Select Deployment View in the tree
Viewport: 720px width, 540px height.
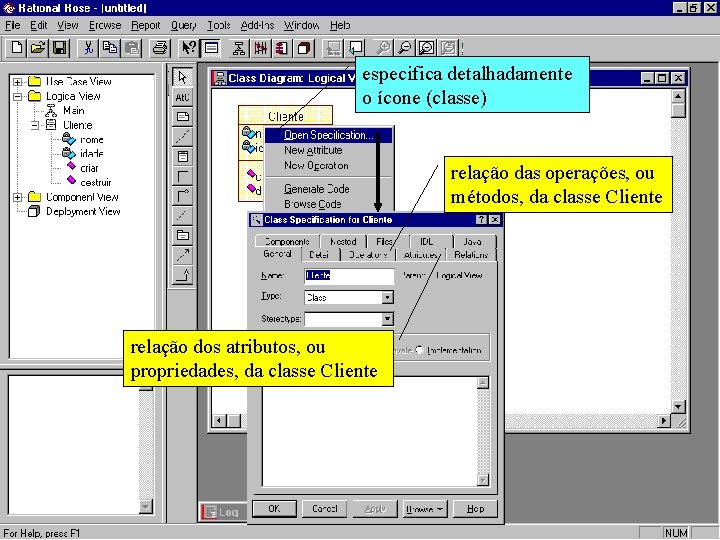tap(83, 212)
